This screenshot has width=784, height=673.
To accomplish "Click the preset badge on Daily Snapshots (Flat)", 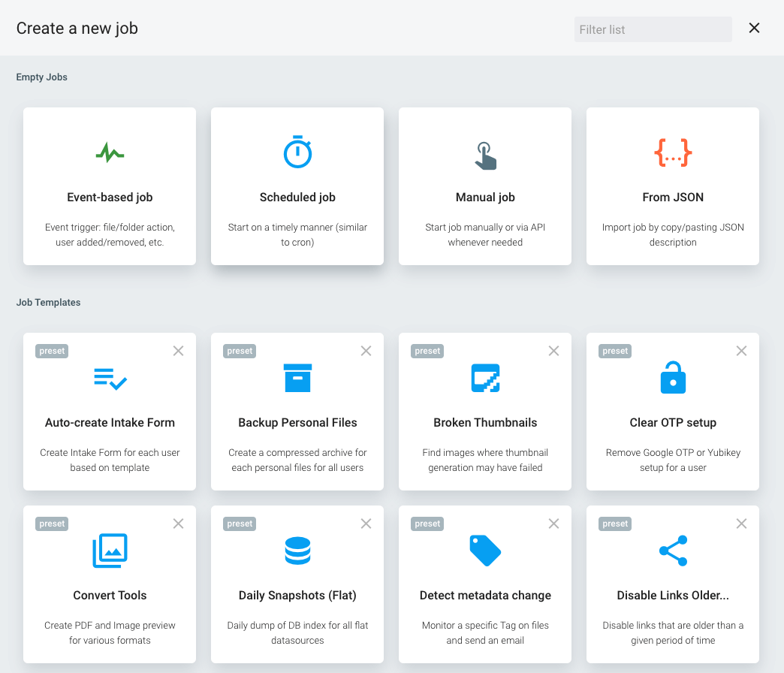I will 240,524.
